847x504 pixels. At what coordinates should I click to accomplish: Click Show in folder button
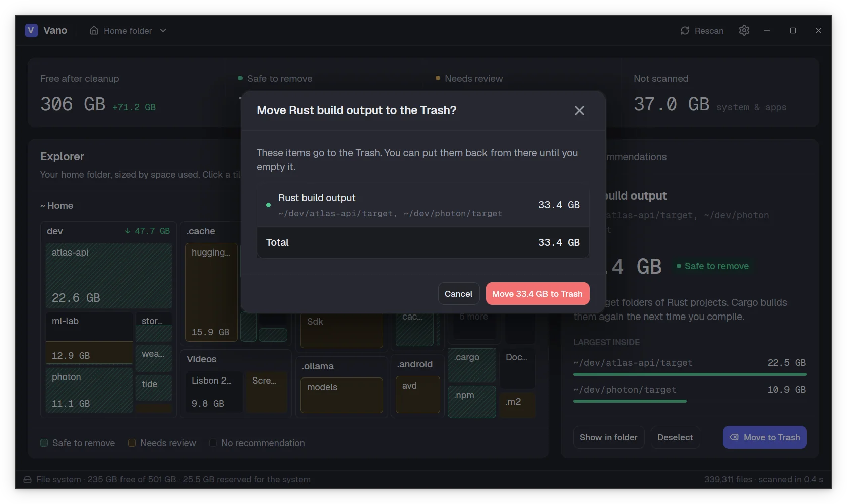coord(609,437)
